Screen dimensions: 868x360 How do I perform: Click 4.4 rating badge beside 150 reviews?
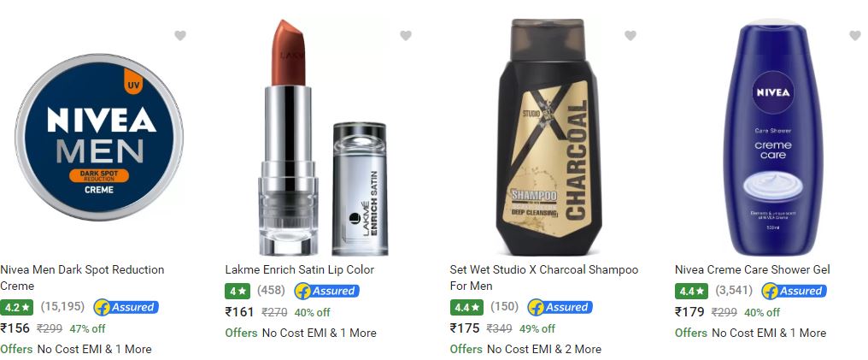click(x=466, y=307)
